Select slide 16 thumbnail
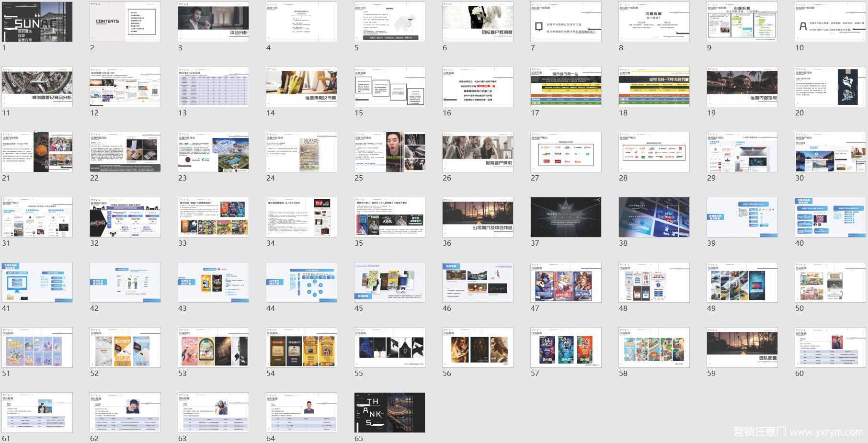 [478, 87]
